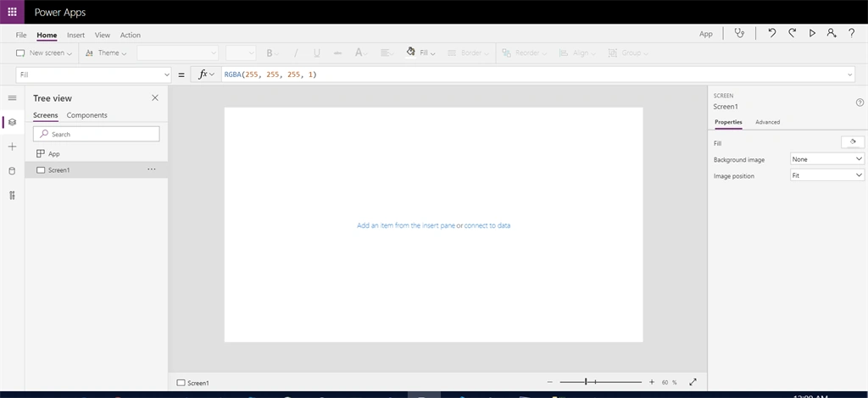Viewport: 868px width, 398px height.
Task: Undo the last action
Action: point(771,33)
